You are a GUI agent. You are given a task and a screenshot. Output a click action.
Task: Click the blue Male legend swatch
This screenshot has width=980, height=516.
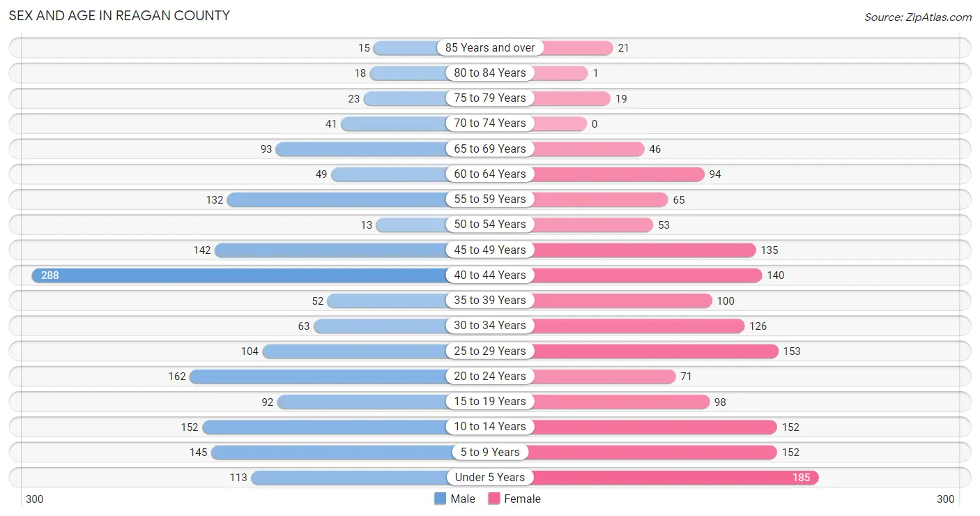(x=440, y=499)
